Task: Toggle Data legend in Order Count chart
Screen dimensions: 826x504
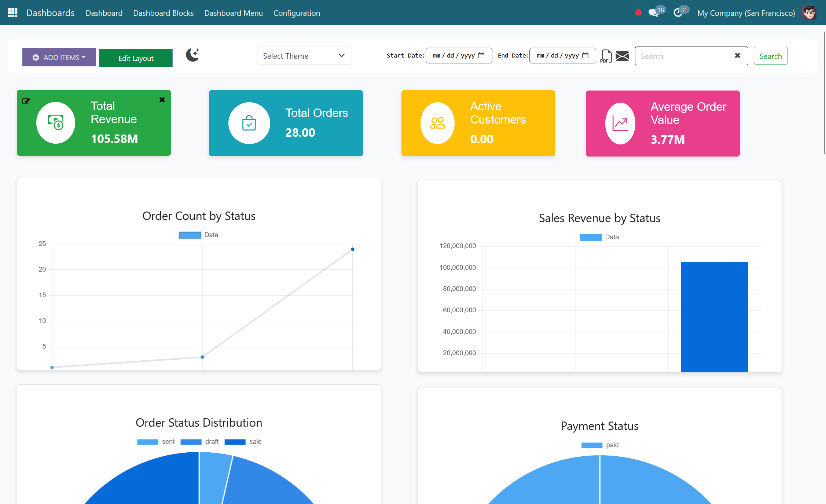Action: coord(198,235)
